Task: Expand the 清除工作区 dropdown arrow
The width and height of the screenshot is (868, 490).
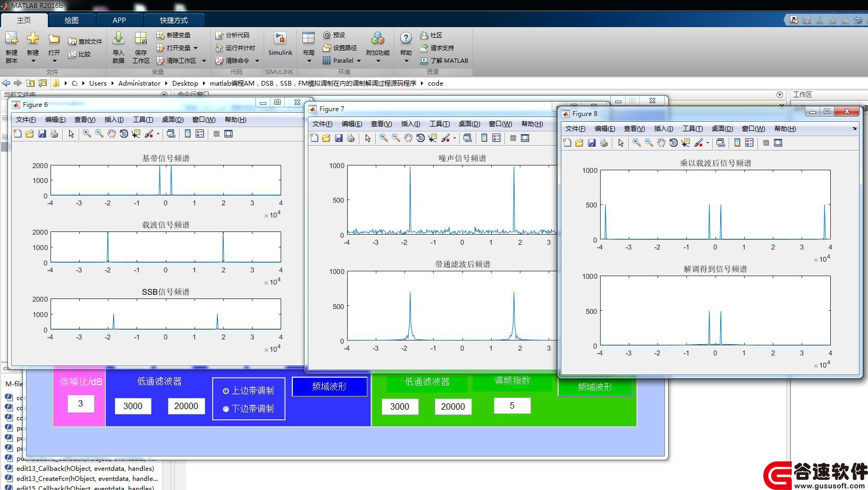Action: tap(204, 61)
